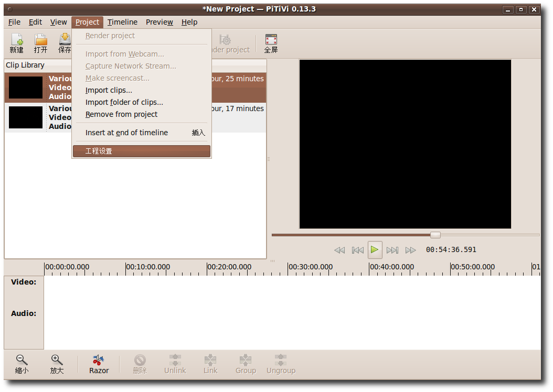Click the 保存 (Save) toolbar icon
Viewport: 553px width, 392px height.
click(x=65, y=43)
